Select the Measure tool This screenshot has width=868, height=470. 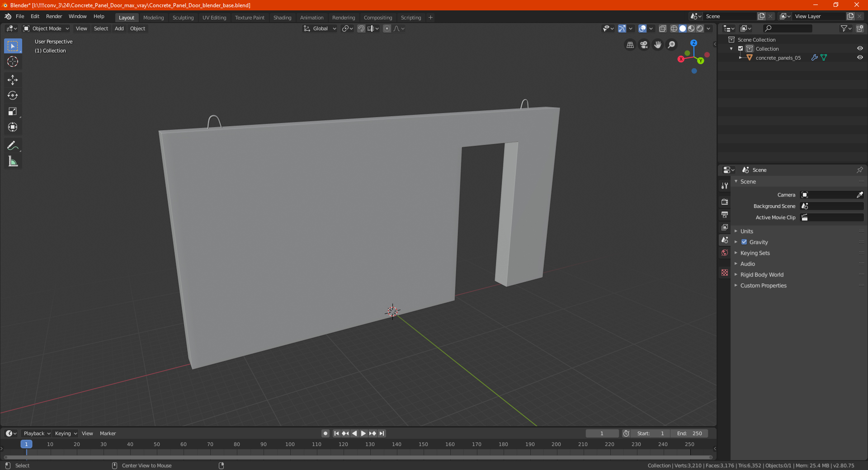pyautogui.click(x=13, y=161)
